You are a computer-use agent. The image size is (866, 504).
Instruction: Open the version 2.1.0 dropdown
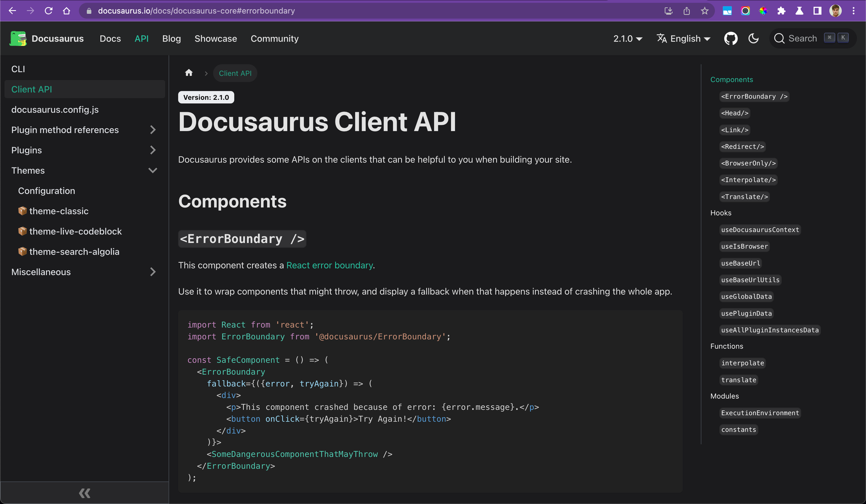[628, 38]
